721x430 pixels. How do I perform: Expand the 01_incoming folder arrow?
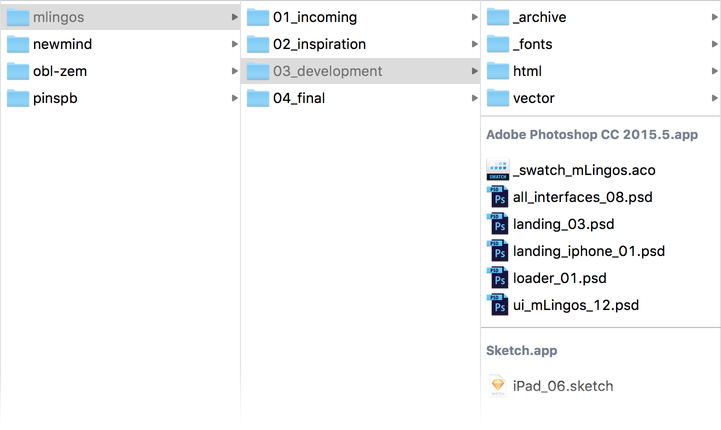click(474, 17)
